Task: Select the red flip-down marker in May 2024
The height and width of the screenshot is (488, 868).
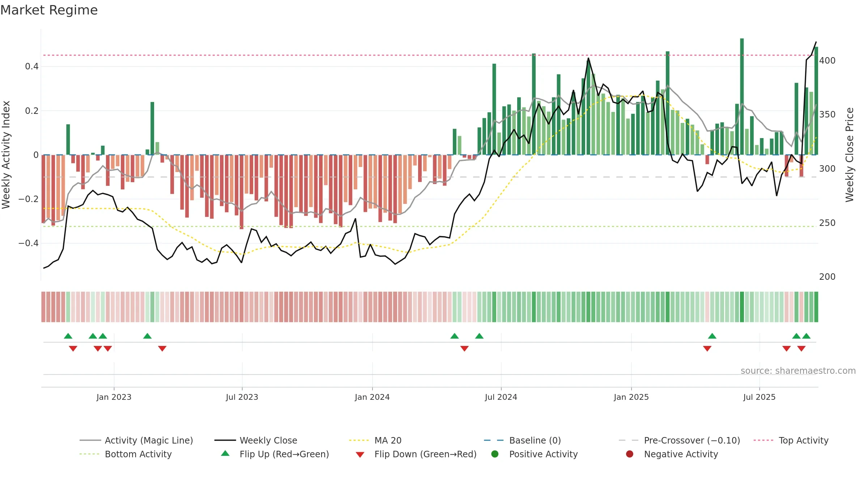Action: pos(464,348)
